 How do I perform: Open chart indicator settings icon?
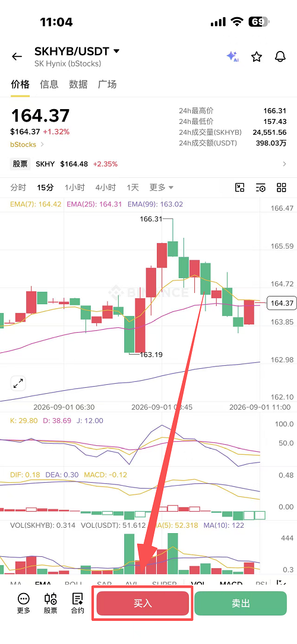coord(260,188)
